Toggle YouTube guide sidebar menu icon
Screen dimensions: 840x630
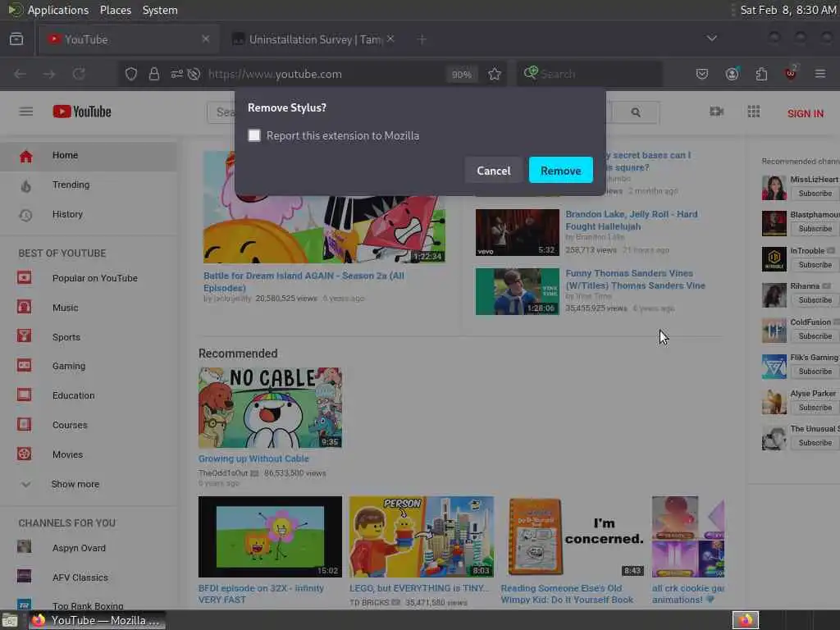25,112
